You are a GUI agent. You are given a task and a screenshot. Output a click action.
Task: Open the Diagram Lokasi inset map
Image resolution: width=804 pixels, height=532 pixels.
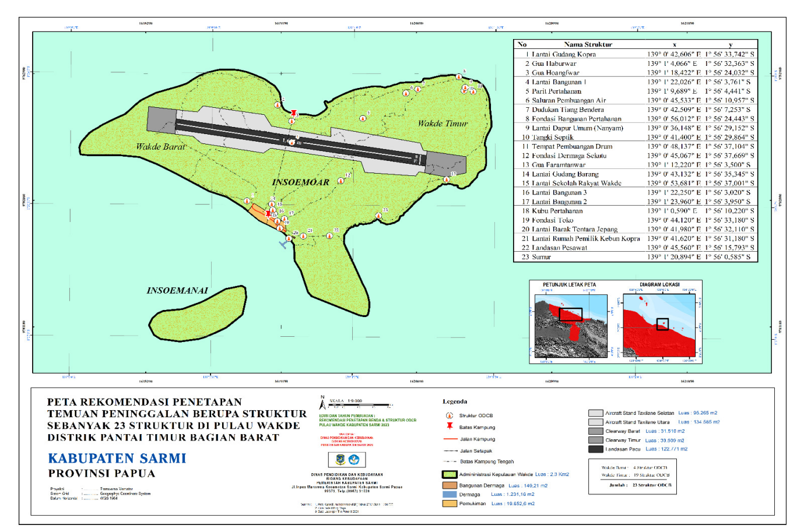(x=659, y=326)
